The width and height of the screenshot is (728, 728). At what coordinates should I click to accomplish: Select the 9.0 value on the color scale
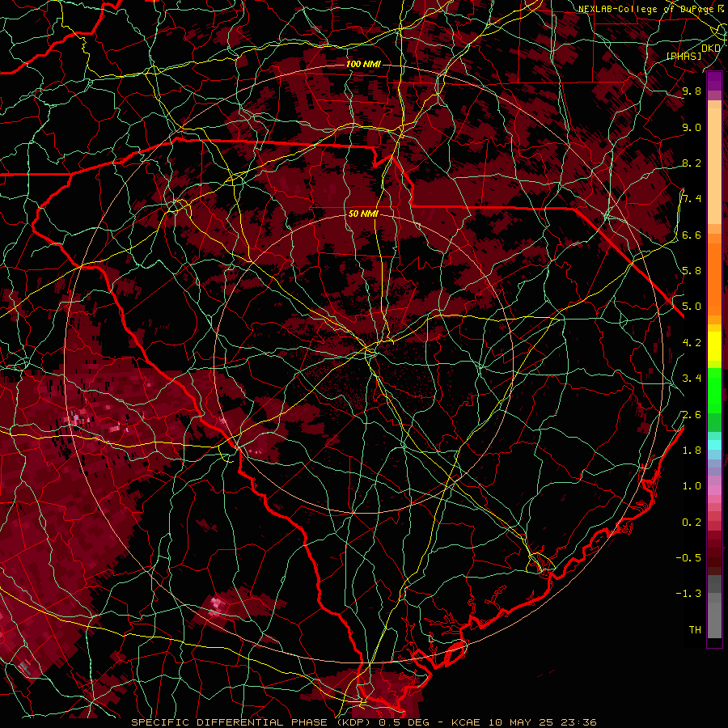point(692,127)
